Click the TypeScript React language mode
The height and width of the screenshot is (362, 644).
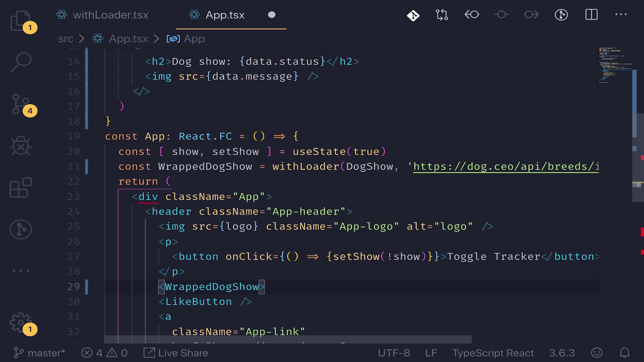click(x=493, y=353)
